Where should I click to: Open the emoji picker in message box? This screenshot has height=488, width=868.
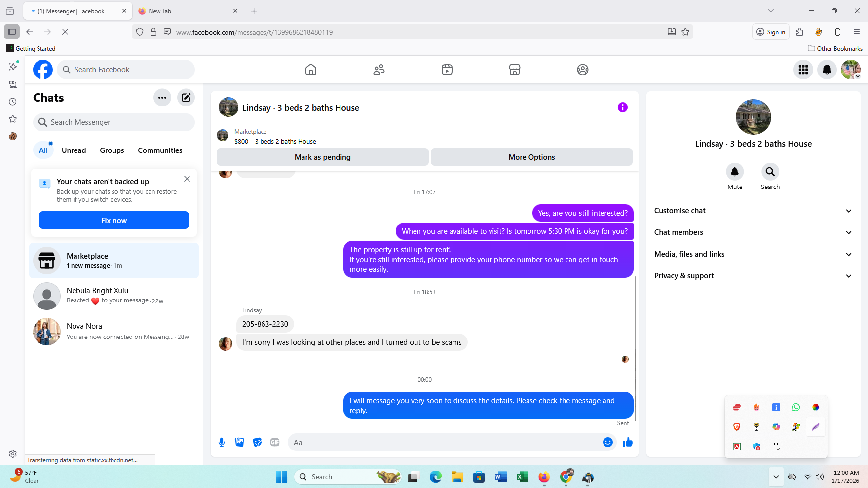(x=608, y=442)
